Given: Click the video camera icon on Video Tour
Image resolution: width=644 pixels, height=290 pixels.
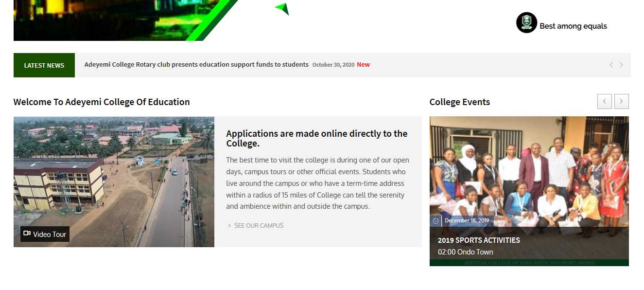Looking at the screenshot, I should [x=27, y=234].
